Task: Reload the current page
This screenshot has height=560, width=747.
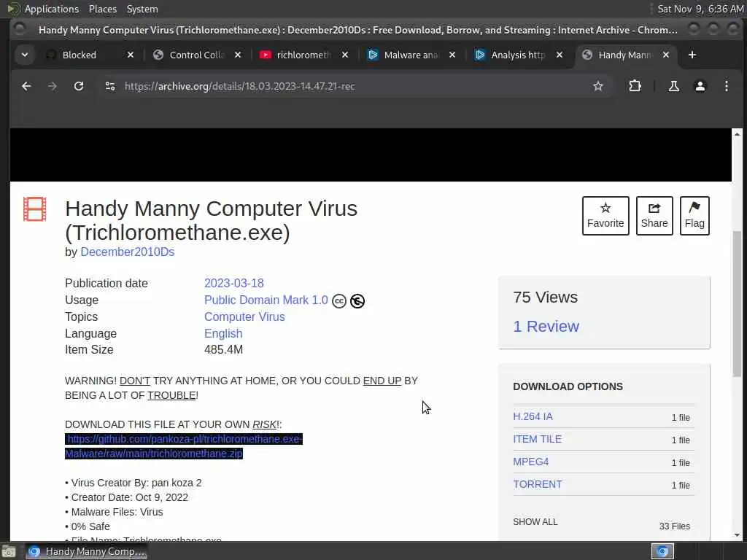Action: (x=79, y=86)
